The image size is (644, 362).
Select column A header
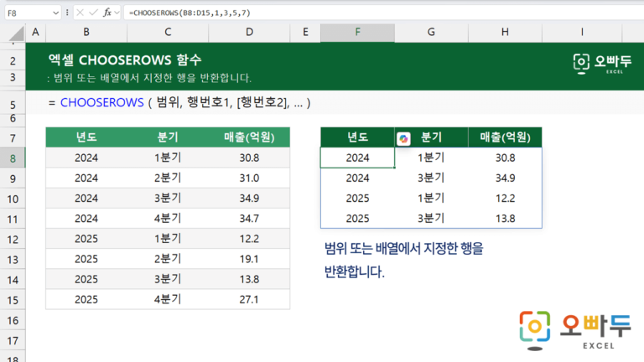pyautogui.click(x=36, y=32)
